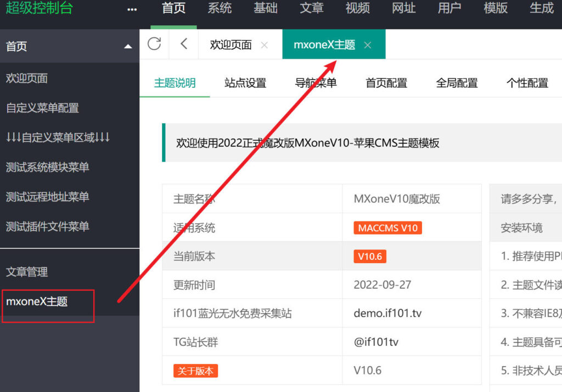This screenshot has width=562, height=392.
Task: Switch to the 导航菜单 tab
Action: pyautogui.click(x=316, y=83)
